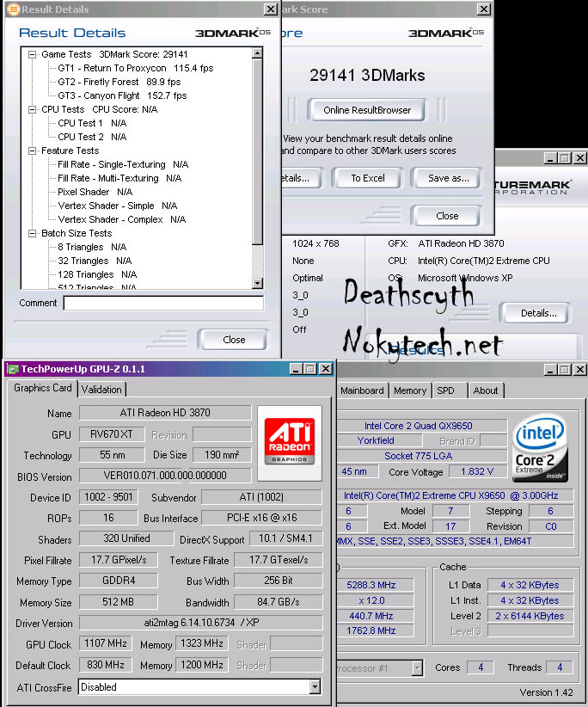Select the Graphics Card tab in GPU-Z
Viewport: 588px width, 707px height.
pyautogui.click(x=43, y=388)
